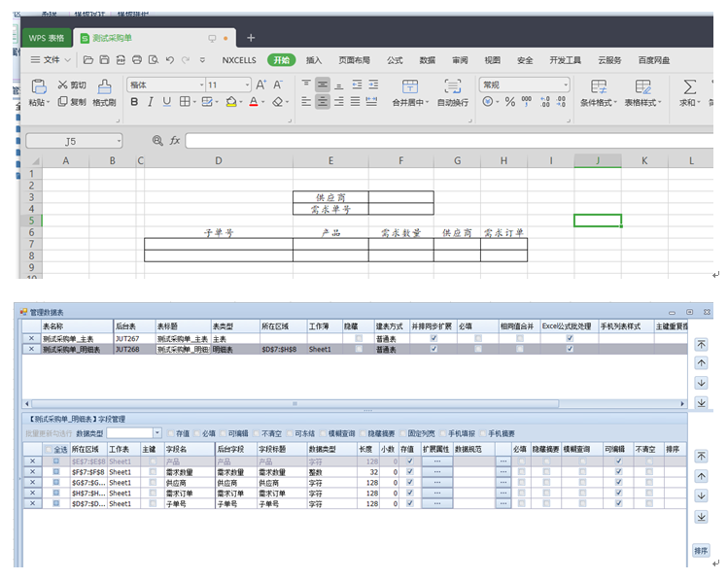Open the NXCELLS ribbon tab
Screen dimensions: 728x580
(x=240, y=60)
